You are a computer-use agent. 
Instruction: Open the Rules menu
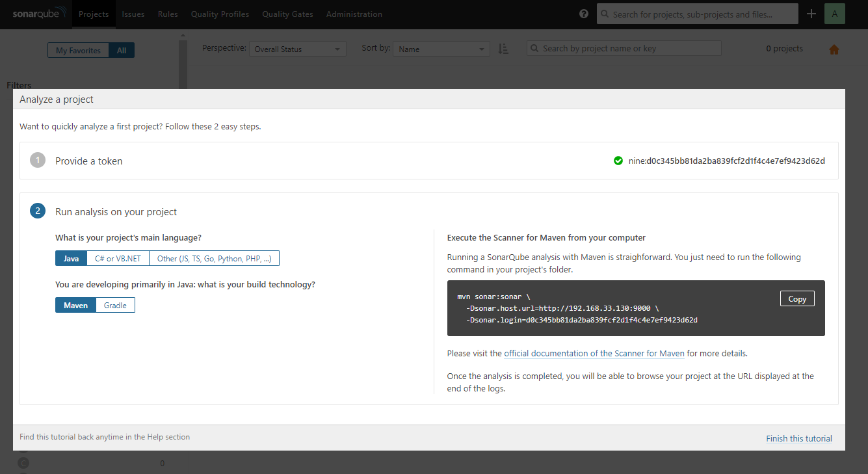[x=168, y=14]
